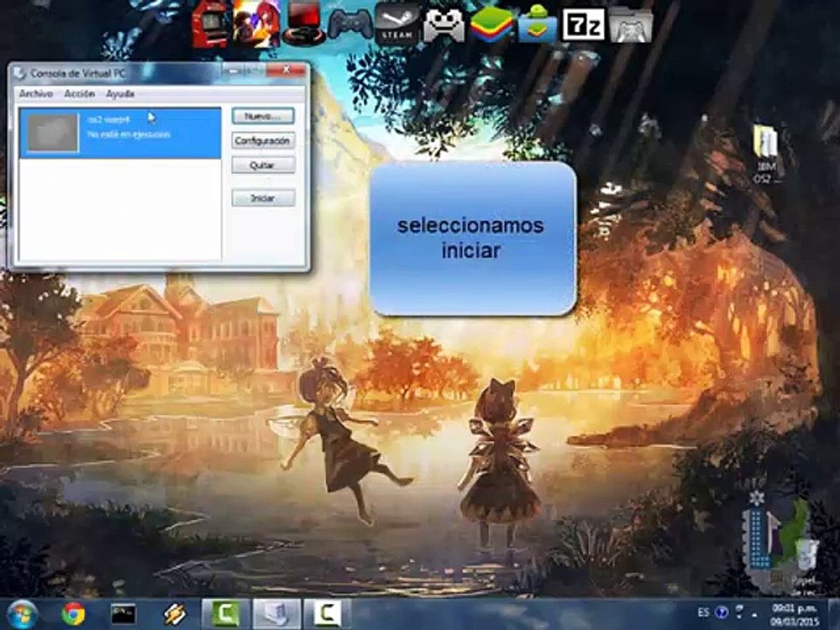Image resolution: width=840 pixels, height=630 pixels.
Task: Click the os2 warp4 machine preview thumbnail
Action: click(53, 133)
